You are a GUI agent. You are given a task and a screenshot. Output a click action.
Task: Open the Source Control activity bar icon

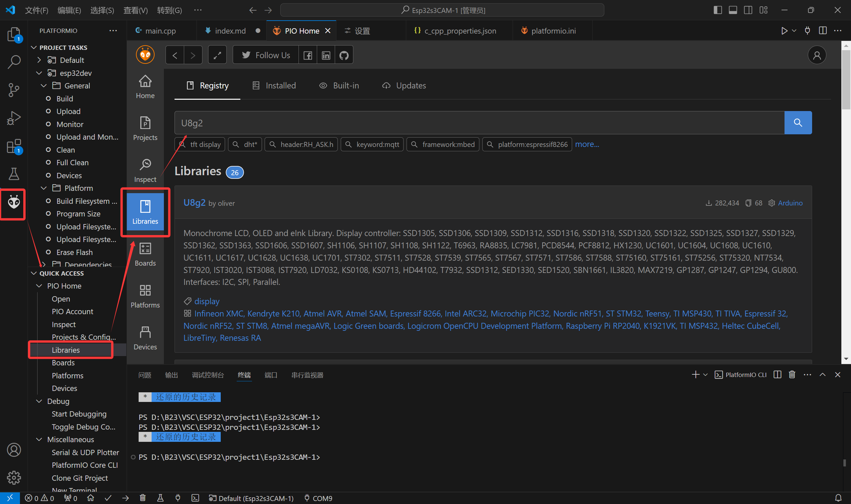14,90
